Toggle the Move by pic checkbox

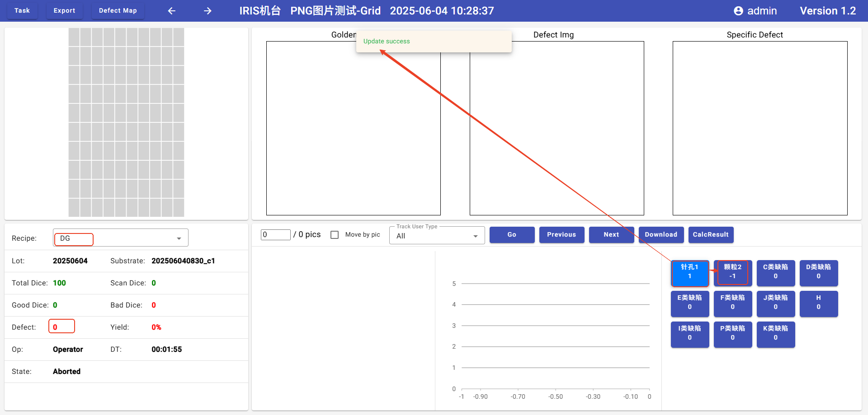(335, 235)
